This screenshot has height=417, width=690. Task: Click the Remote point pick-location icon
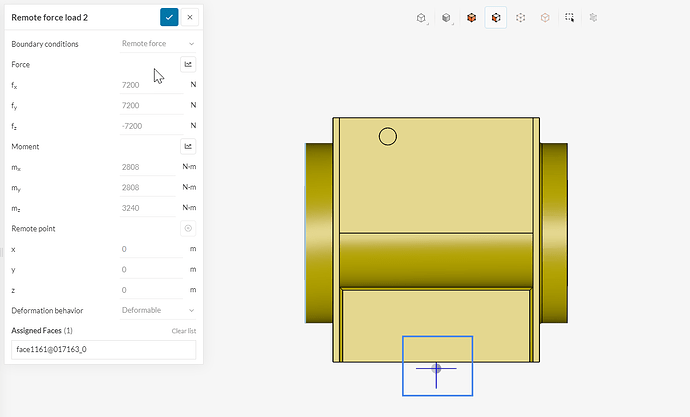(x=188, y=228)
